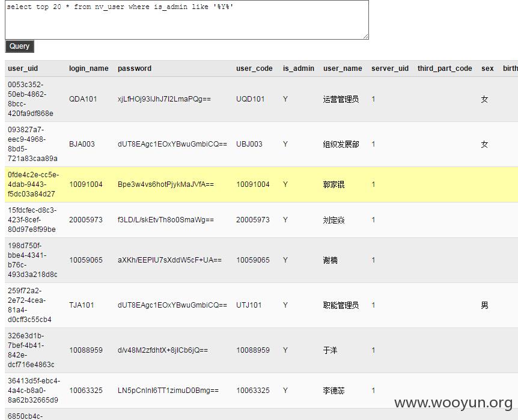This screenshot has width=518, height=420.
Task: Click sex value 女 in QDA101 row
Action: [x=484, y=99]
